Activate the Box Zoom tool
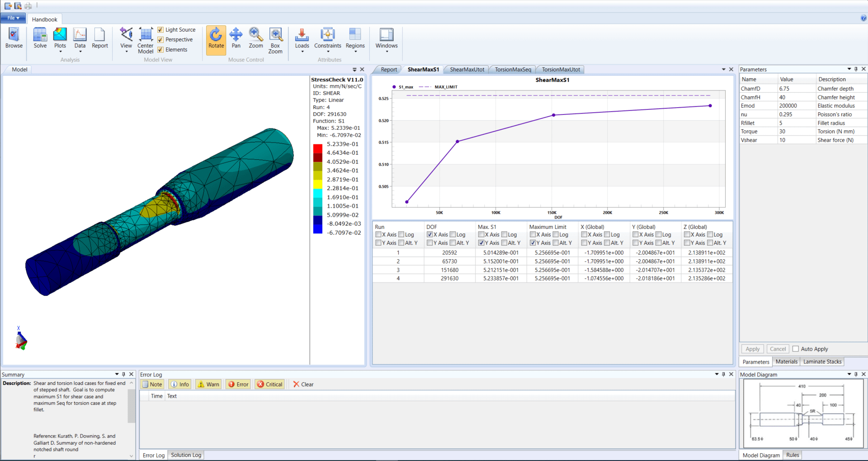The width and height of the screenshot is (868, 461). 275,41
